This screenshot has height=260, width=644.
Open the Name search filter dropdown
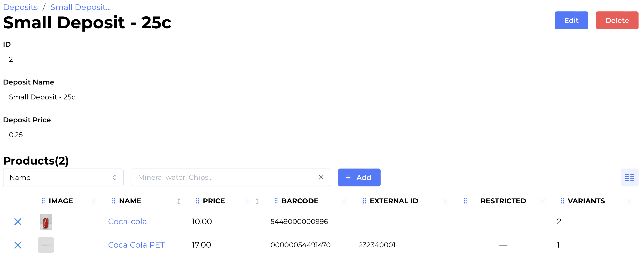[63, 177]
